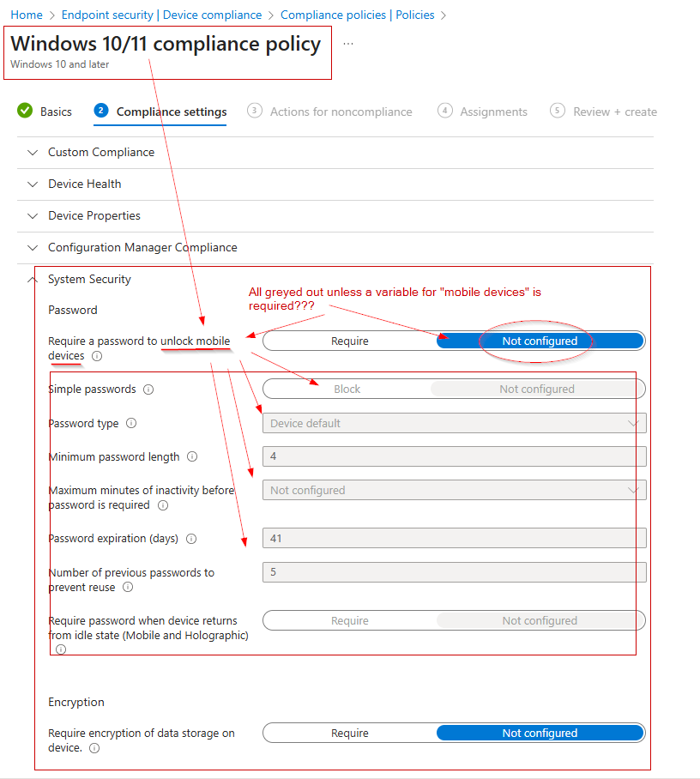
Task: Jump to Review + create step
Action: (614, 112)
